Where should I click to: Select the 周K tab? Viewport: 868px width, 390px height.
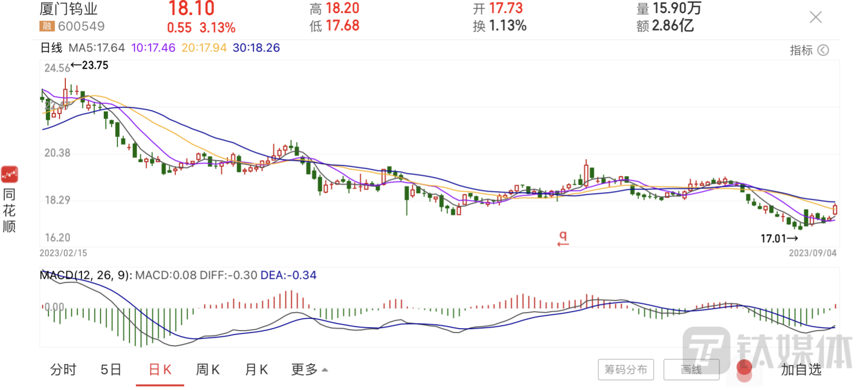208,370
